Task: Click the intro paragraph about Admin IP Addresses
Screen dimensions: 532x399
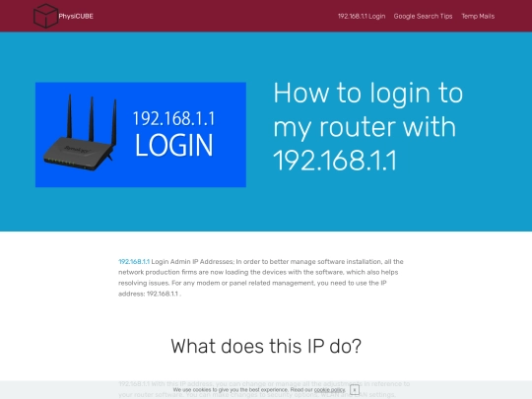Action: point(261,278)
